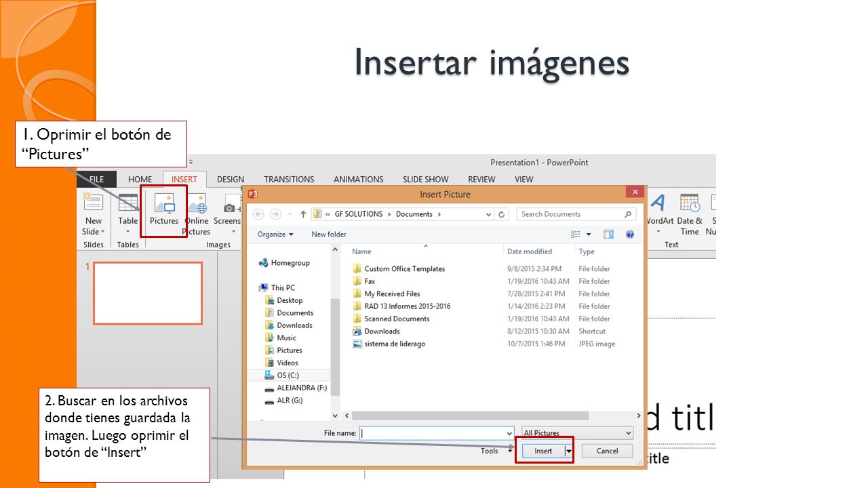Switch to the HOME tab

coord(140,180)
